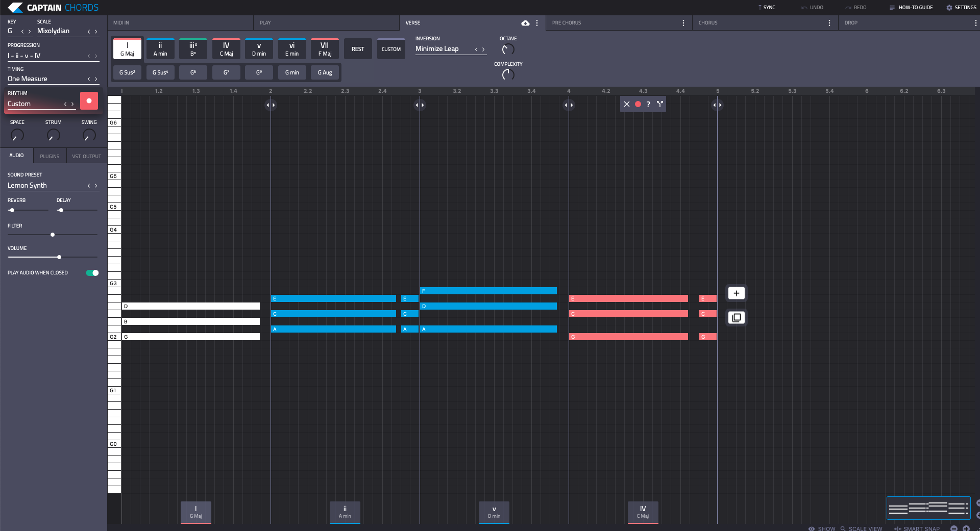The width and height of the screenshot is (980, 531).
Task: Open the Plugins tab
Action: [x=50, y=156]
